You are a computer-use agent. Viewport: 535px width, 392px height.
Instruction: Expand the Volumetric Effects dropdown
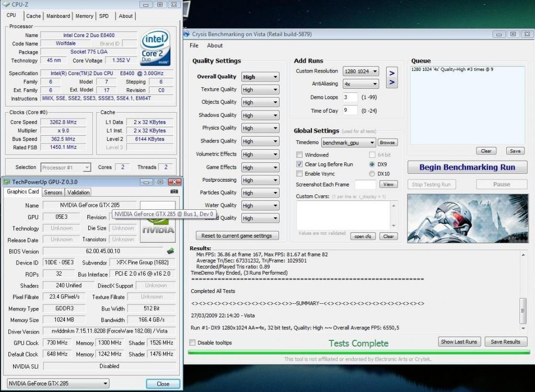[260, 155]
